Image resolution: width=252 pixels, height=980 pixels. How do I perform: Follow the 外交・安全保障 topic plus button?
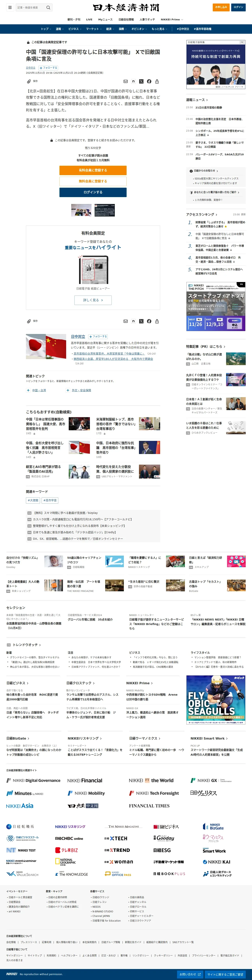[x=68, y=390]
